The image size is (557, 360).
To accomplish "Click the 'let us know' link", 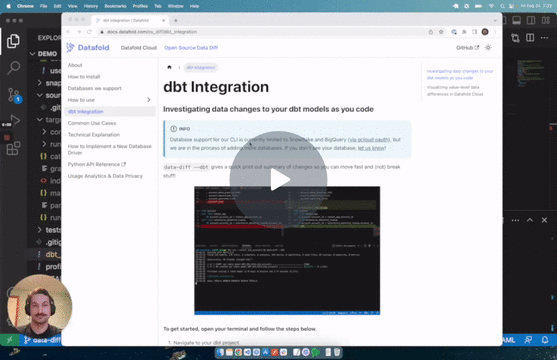I will tap(371, 148).
